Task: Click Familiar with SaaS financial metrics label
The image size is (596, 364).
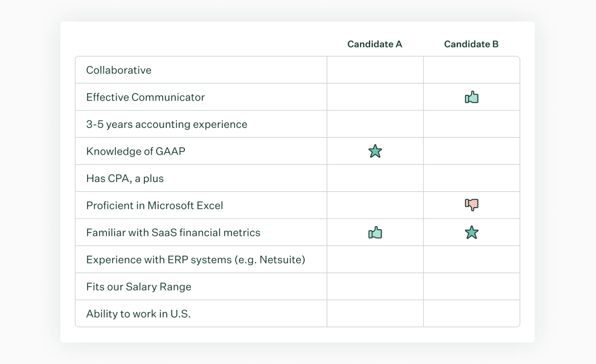Action: click(x=173, y=233)
